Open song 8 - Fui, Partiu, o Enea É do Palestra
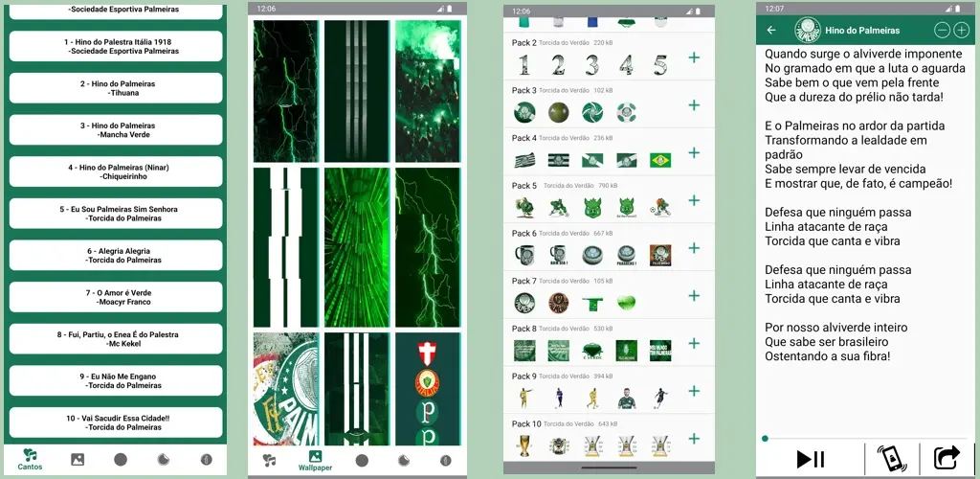 [x=116, y=339]
